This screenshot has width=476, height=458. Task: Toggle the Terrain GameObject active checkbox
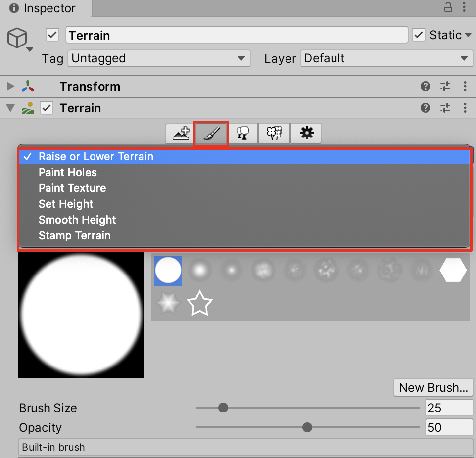click(52, 35)
